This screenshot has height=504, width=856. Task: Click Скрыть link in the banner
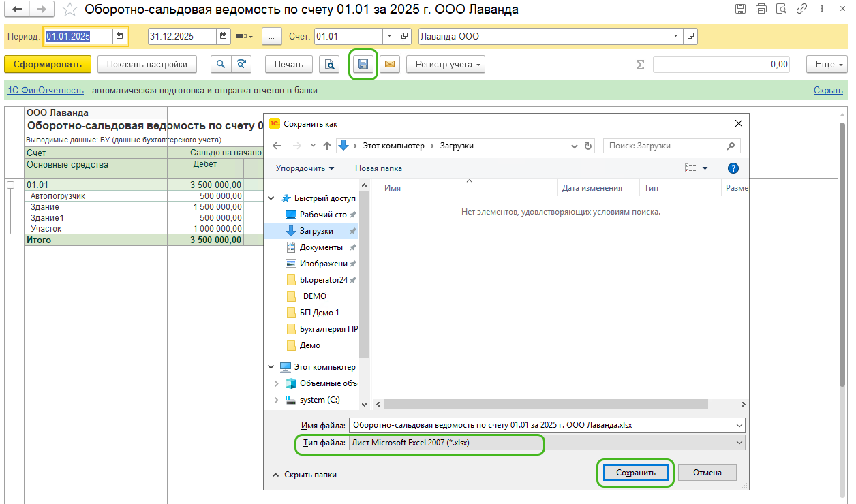(828, 90)
